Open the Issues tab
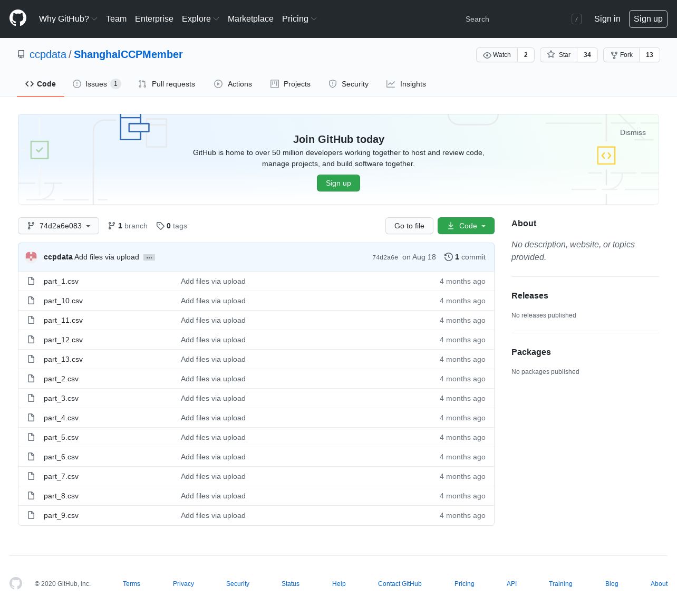The image size is (677, 616). [97, 84]
